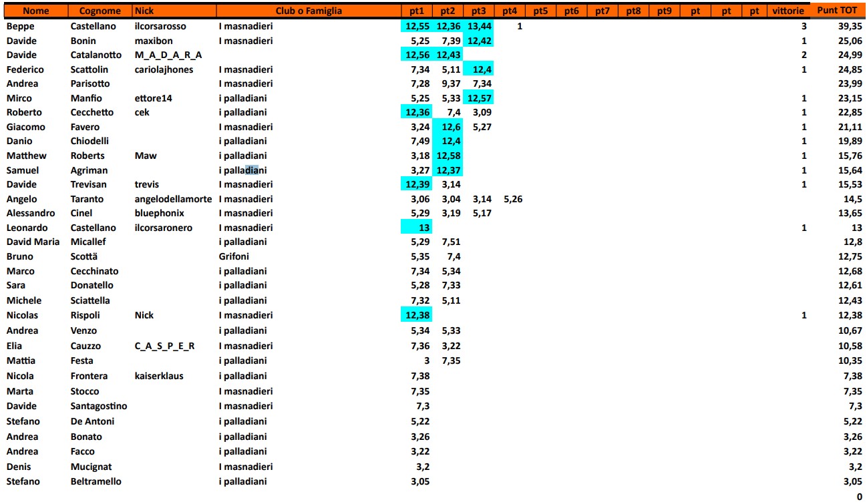867x504 pixels.
Task: Select the nick ettore14
Action: [153, 98]
